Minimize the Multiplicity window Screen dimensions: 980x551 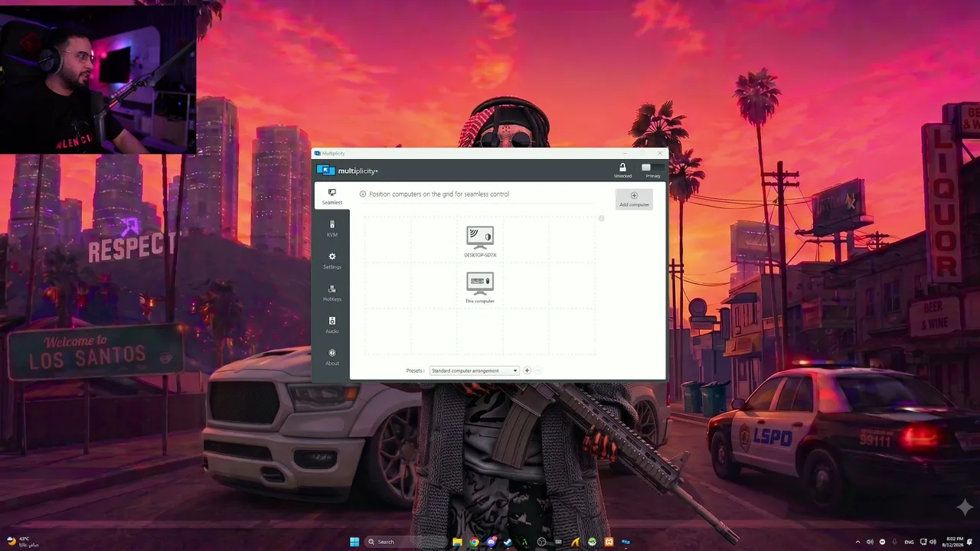625,153
